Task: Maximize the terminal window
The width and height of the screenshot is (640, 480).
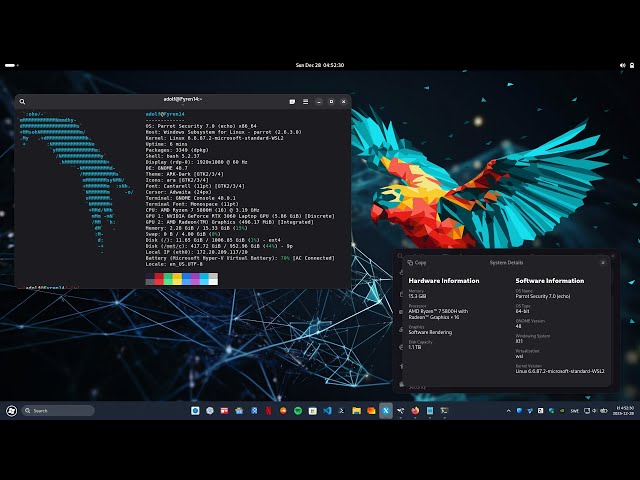Action: click(x=331, y=102)
